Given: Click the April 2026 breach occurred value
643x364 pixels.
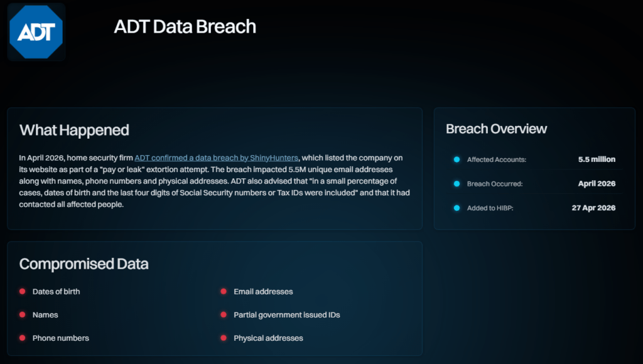Looking at the screenshot, I should click(597, 184).
